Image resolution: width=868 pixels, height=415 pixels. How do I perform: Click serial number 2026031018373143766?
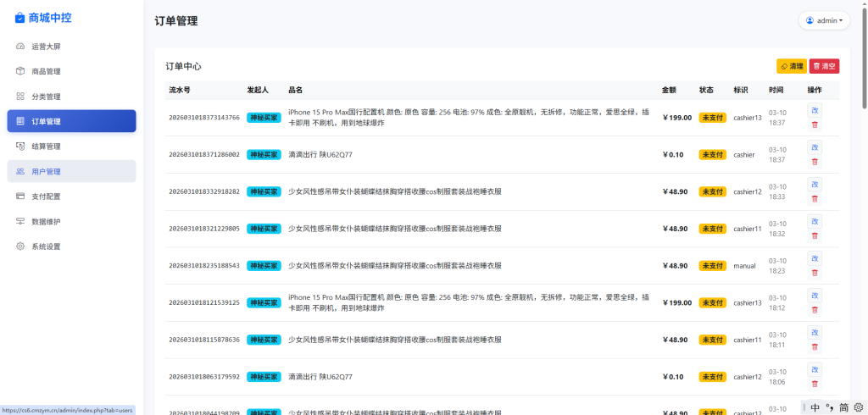tap(204, 118)
